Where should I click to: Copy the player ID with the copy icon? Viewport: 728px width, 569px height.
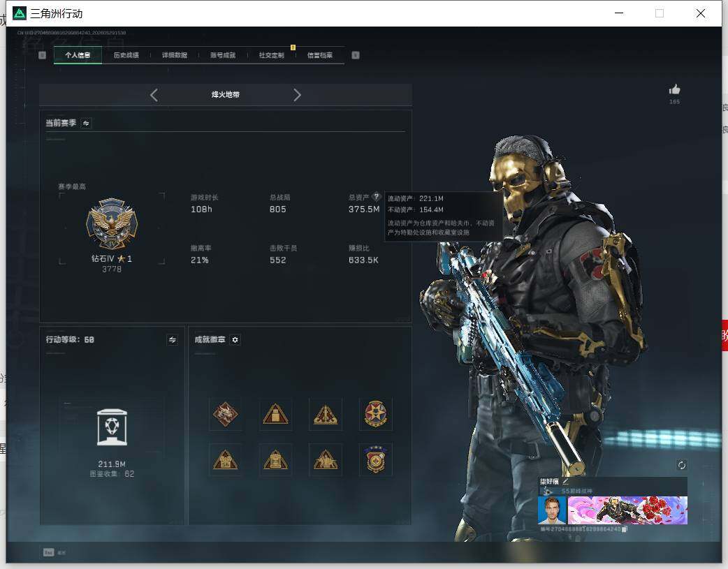point(625,529)
